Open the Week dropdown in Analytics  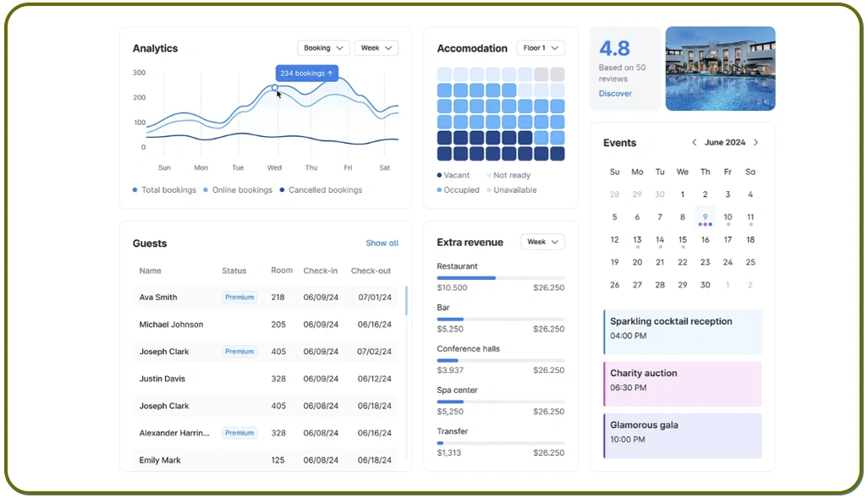(x=376, y=48)
